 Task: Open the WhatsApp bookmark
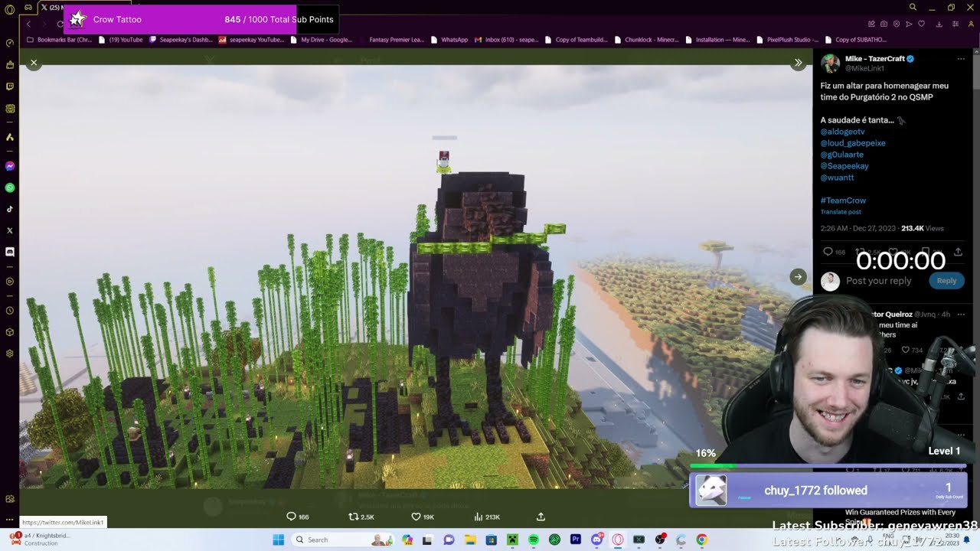pos(449,40)
